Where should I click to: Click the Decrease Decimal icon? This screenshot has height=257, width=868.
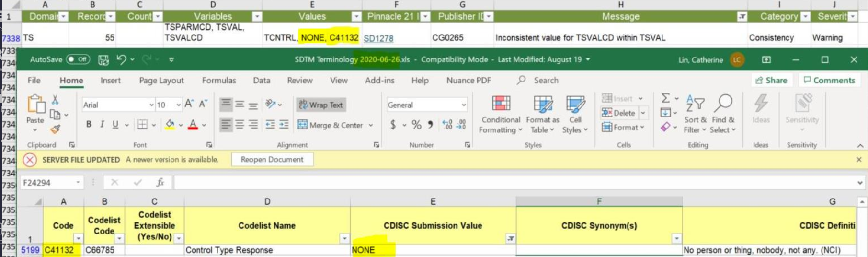[461, 125]
